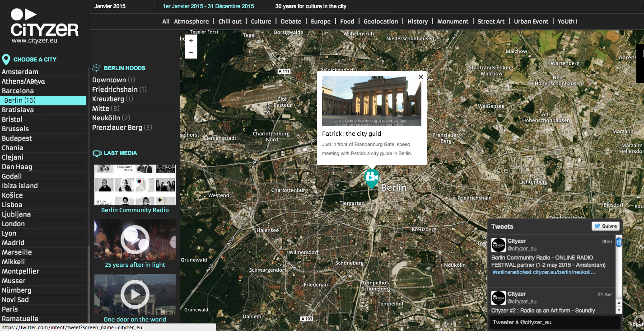The height and width of the screenshot is (331, 644).
Task: Select the All category filter
Action: pos(166,21)
